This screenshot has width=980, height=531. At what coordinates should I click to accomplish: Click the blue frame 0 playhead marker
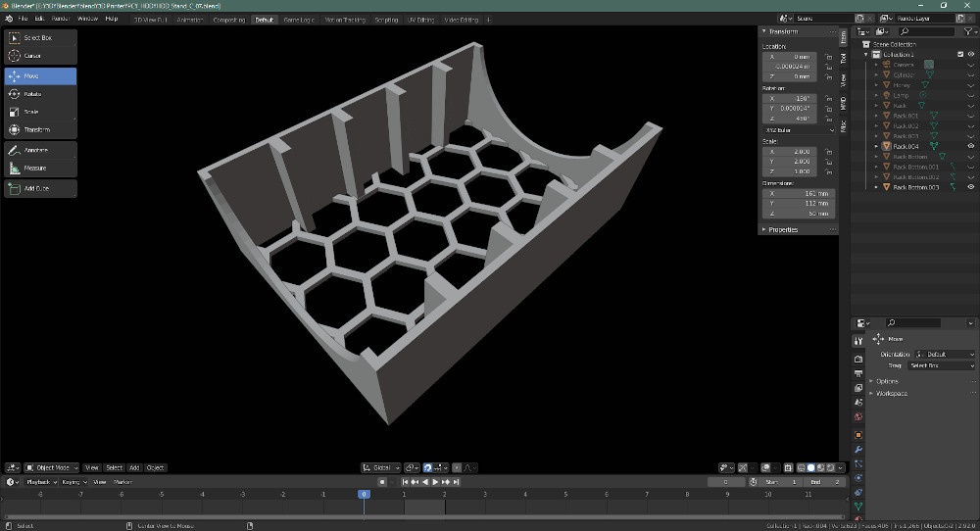click(x=364, y=494)
